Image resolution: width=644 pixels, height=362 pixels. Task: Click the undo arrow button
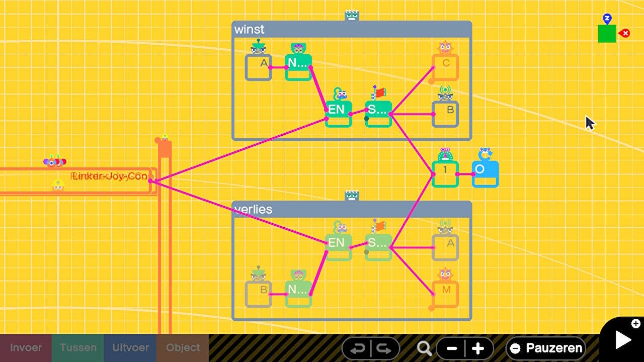tap(357, 348)
